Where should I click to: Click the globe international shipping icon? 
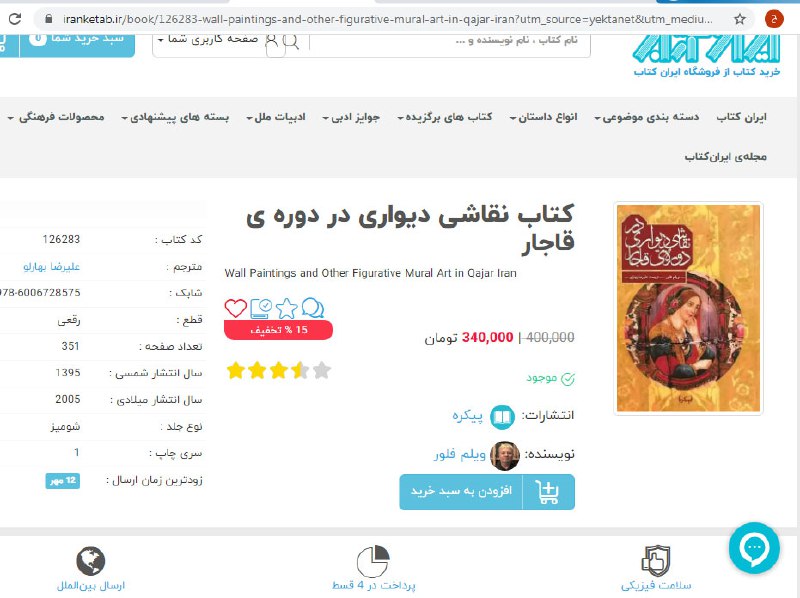click(x=91, y=561)
